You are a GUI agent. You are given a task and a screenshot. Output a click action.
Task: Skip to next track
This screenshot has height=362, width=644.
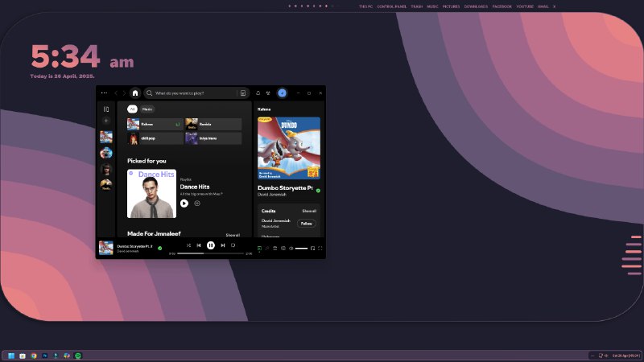point(223,245)
